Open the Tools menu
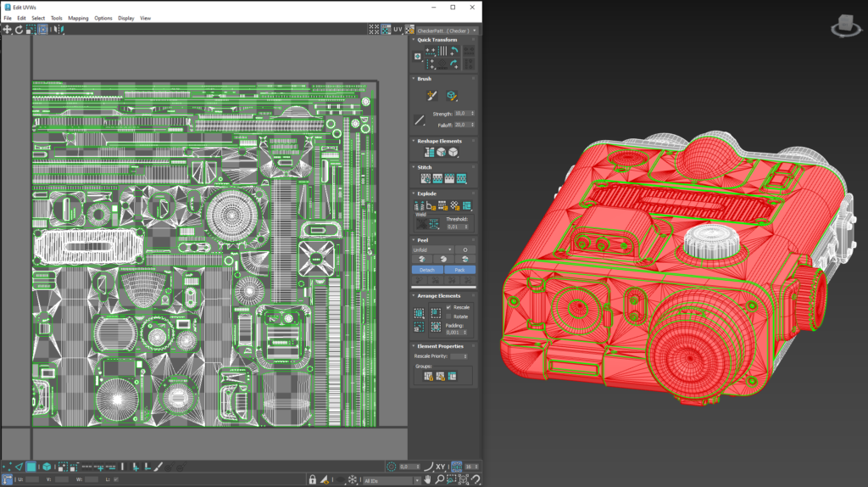The height and width of the screenshot is (487, 868). click(56, 18)
